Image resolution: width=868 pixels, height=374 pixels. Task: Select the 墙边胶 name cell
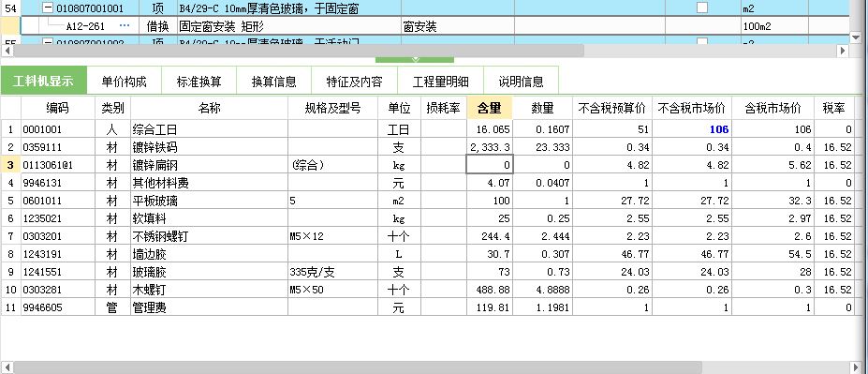tap(209, 254)
